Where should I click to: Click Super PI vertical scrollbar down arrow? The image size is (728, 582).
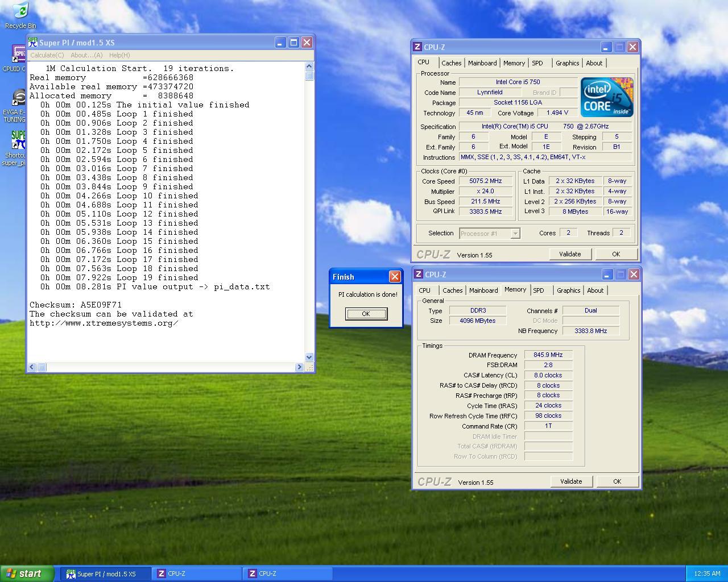click(309, 357)
